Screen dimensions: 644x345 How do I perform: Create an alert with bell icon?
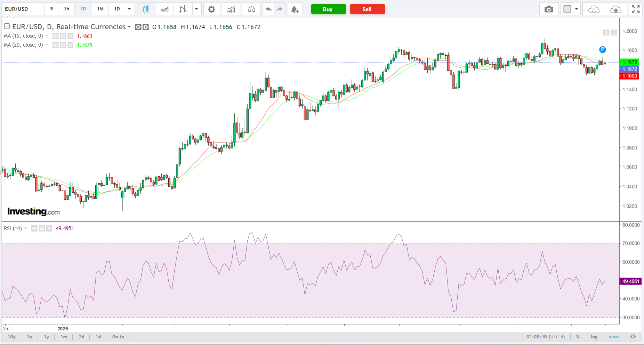tap(295, 9)
